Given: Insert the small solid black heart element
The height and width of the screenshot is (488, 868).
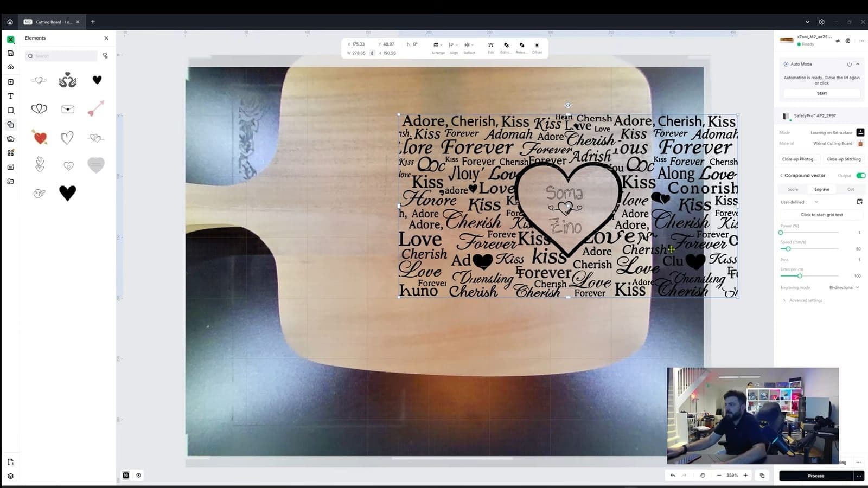Looking at the screenshot, I should [97, 80].
